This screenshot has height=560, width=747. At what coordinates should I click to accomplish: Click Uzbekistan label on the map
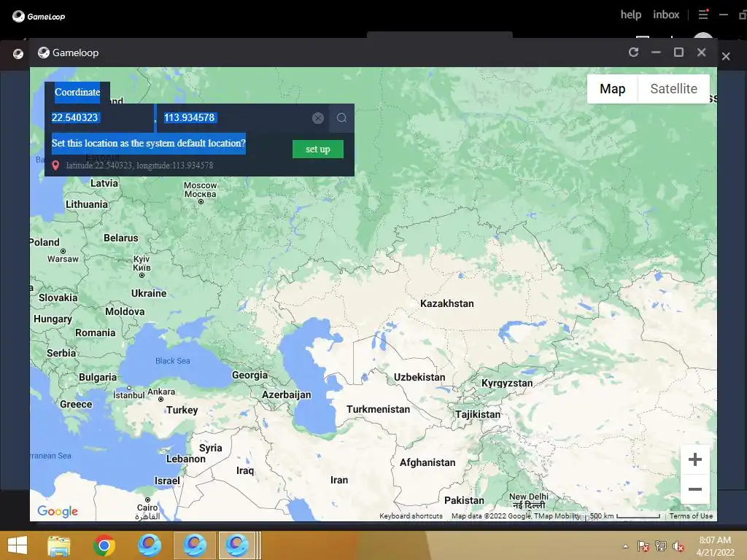(419, 378)
